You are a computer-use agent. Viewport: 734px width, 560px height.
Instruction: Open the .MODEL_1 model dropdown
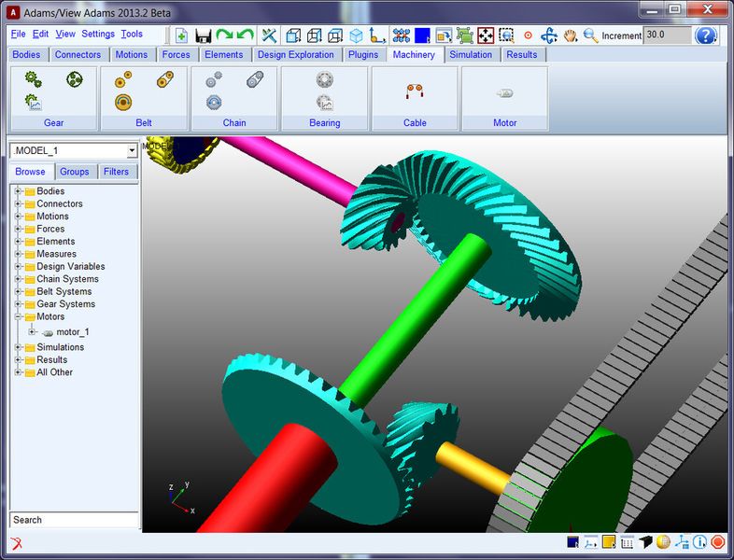pyautogui.click(x=132, y=150)
